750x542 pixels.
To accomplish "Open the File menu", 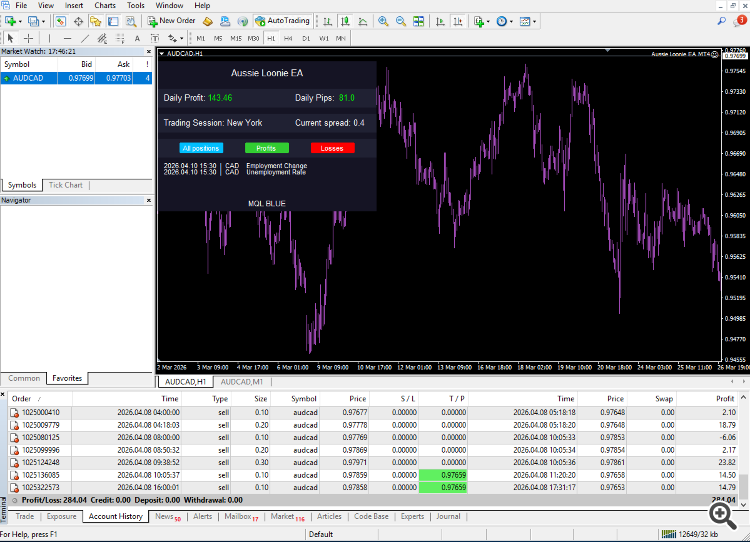I will pyautogui.click(x=21, y=5).
